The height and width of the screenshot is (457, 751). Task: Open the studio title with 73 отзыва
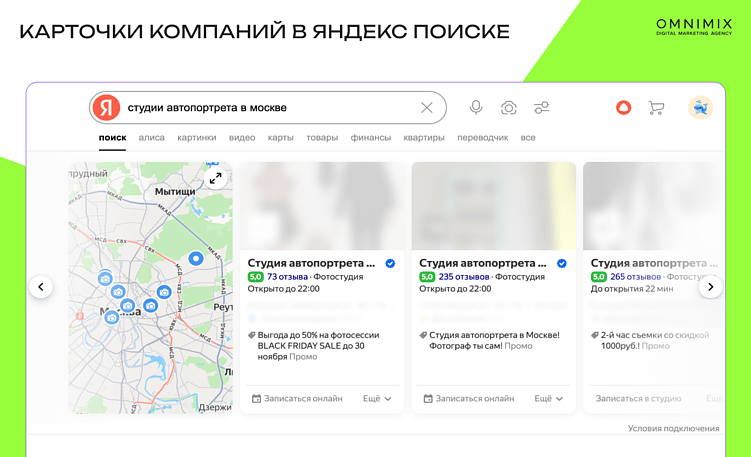pos(311,263)
